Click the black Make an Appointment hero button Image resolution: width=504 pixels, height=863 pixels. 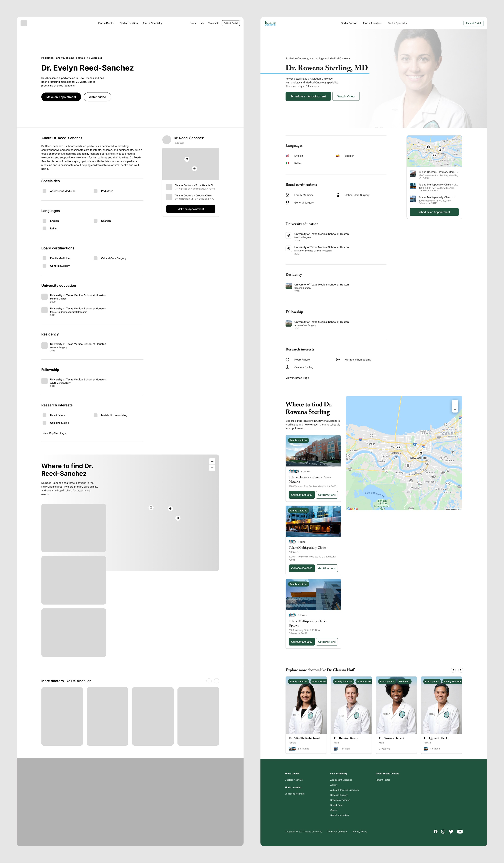click(61, 97)
